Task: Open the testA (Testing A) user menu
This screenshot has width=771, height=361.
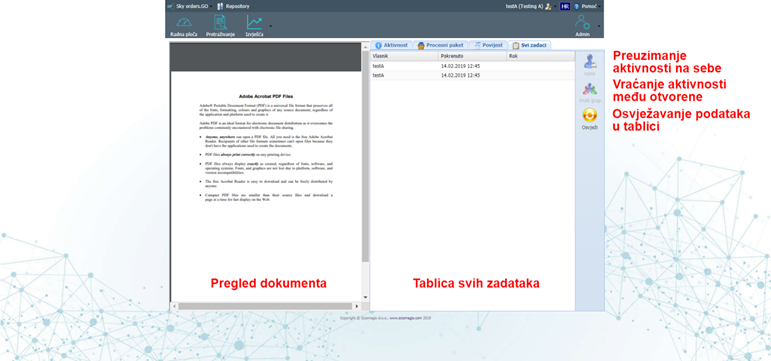Action: pyautogui.click(x=531, y=6)
